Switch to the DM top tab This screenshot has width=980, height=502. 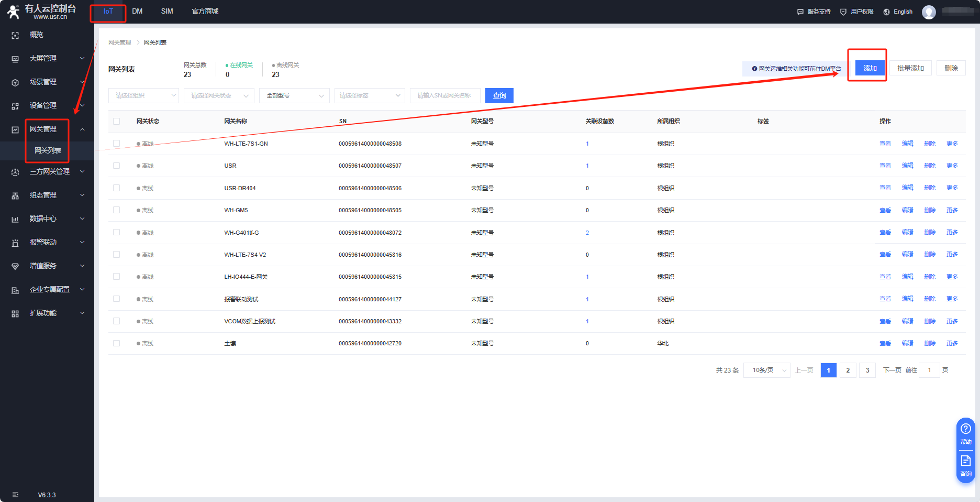tap(137, 12)
